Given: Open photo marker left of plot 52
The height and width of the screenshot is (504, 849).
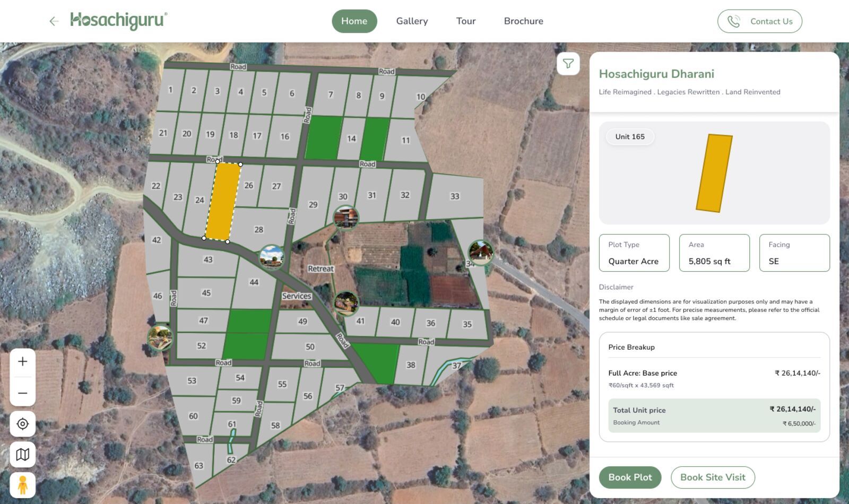Looking at the screenshot, I should 160,338.
